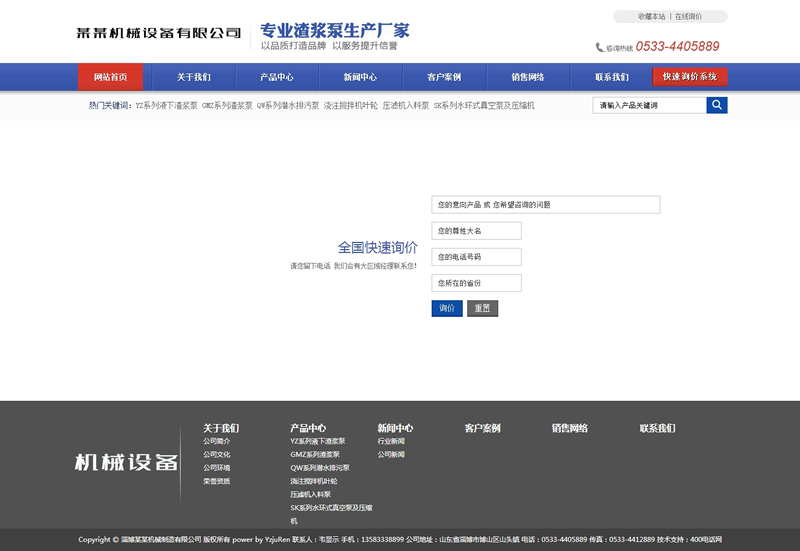Viewport: 800px width, 551px height.
Task: Click the 收藏本站 link at top
Action: tap(652, 17)
